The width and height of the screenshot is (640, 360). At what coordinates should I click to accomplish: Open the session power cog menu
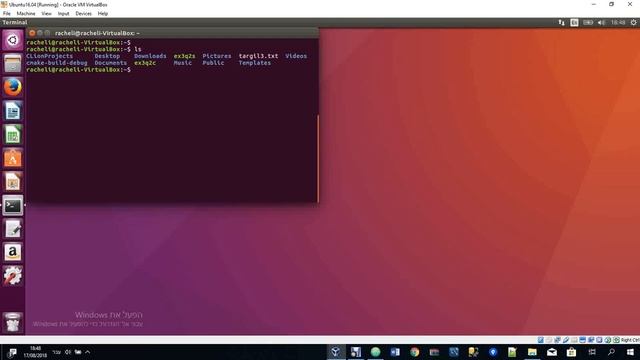pos(633,22)
